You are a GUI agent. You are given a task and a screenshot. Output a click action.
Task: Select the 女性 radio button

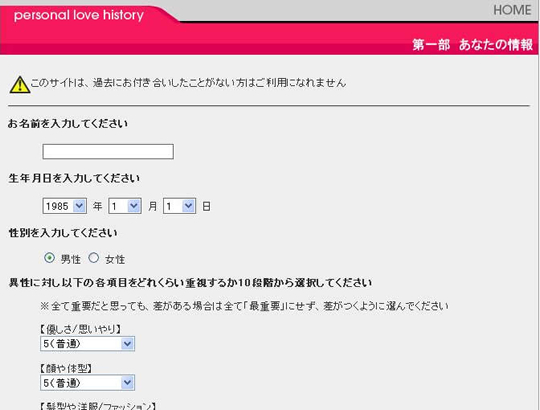point(93,258)
